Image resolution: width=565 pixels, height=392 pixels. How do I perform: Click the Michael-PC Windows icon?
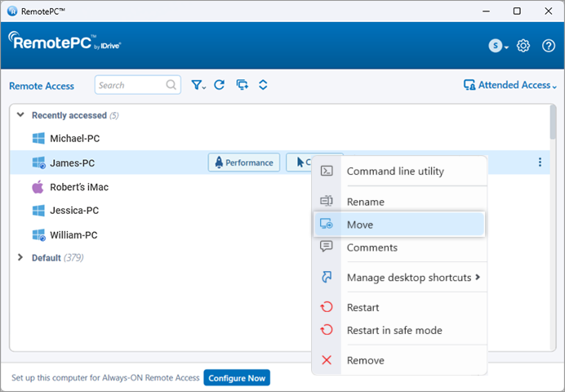coord(38,139)
